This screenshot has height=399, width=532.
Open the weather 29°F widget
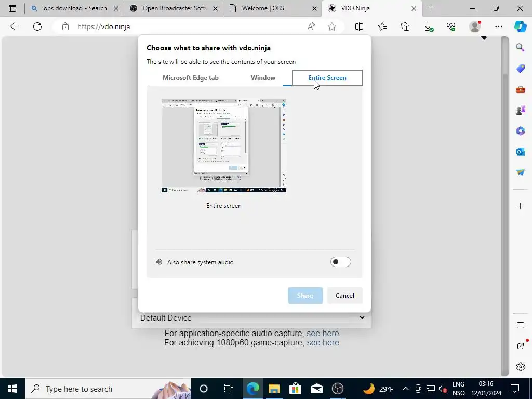pos(378,389)
